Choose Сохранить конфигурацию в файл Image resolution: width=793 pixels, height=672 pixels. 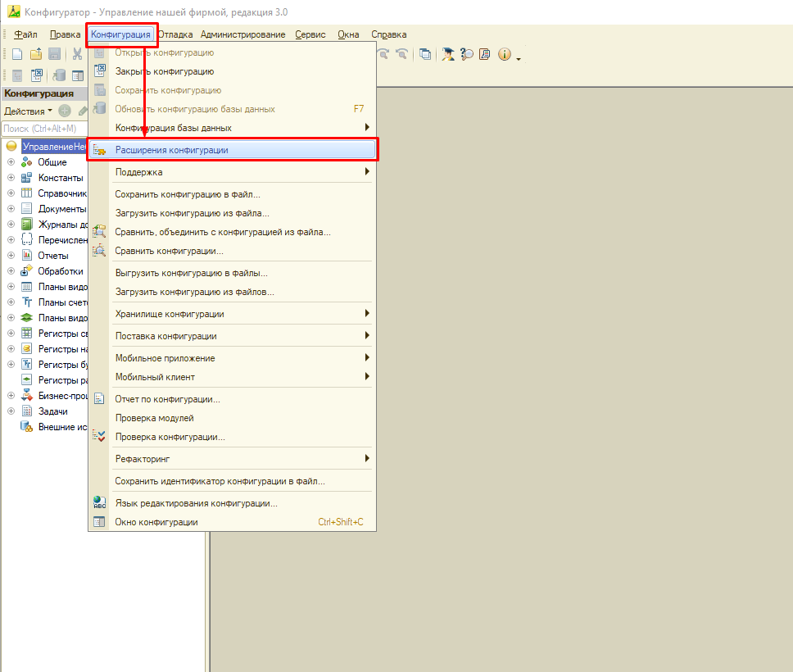(188, 194)
